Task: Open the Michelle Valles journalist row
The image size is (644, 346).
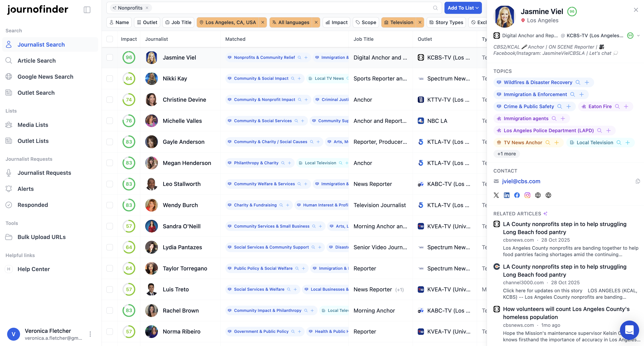Action: click(182, 121)
